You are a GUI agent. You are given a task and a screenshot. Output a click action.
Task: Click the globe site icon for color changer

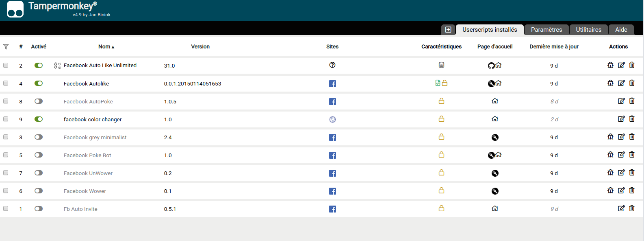tap(332, 120)
